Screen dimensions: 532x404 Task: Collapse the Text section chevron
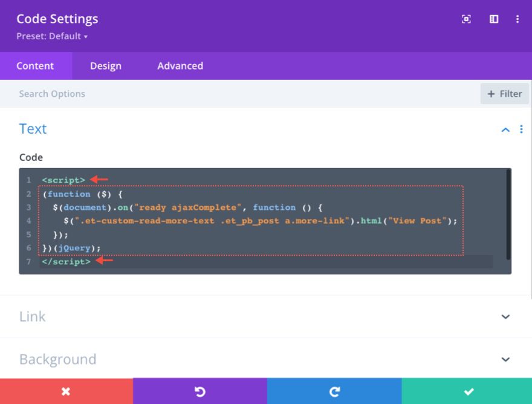[505, 129]
